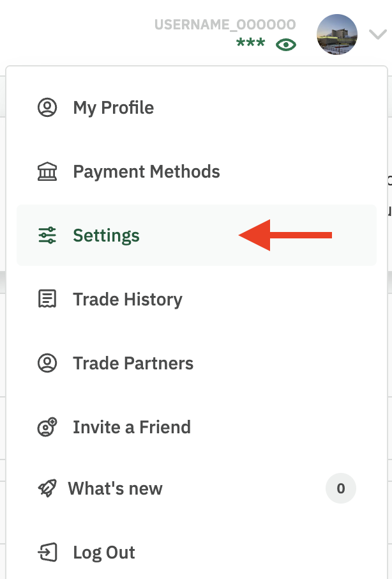Open the Payment Methods menu entry
Viewport: 392px width, 579px height.
click(x=197, y=171)
